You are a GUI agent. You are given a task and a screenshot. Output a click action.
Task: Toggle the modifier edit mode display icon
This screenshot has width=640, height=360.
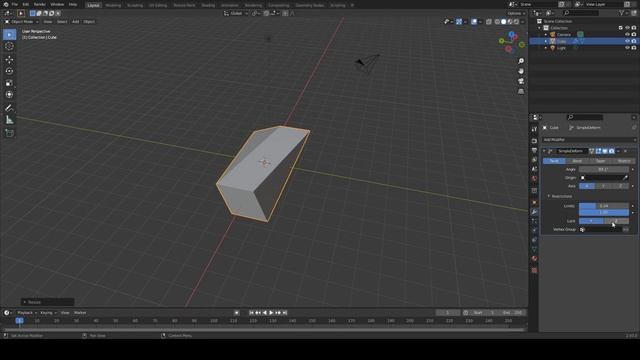[x=598, y=151]
